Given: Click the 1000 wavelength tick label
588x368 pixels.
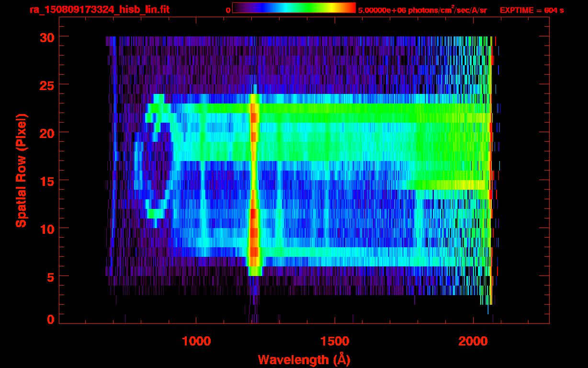Looking at the screenshot, I should point(196,341).
